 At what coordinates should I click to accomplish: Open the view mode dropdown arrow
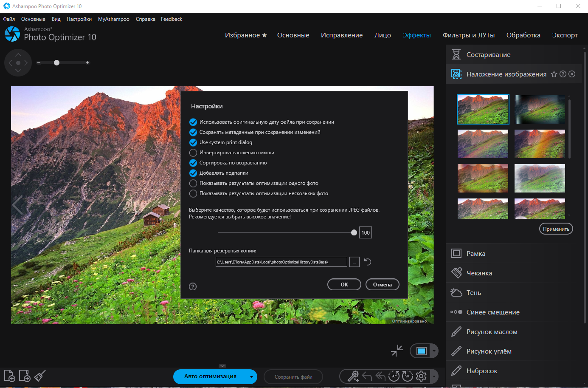[x=434, y=351]
